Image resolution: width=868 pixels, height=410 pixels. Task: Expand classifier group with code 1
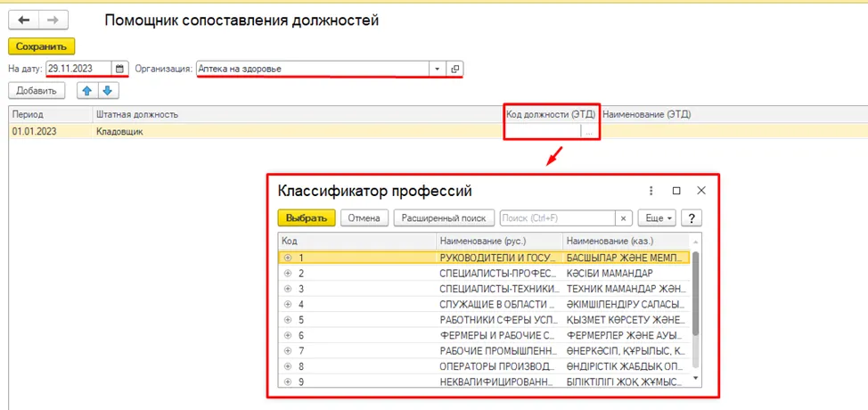[x=287, y=258]
